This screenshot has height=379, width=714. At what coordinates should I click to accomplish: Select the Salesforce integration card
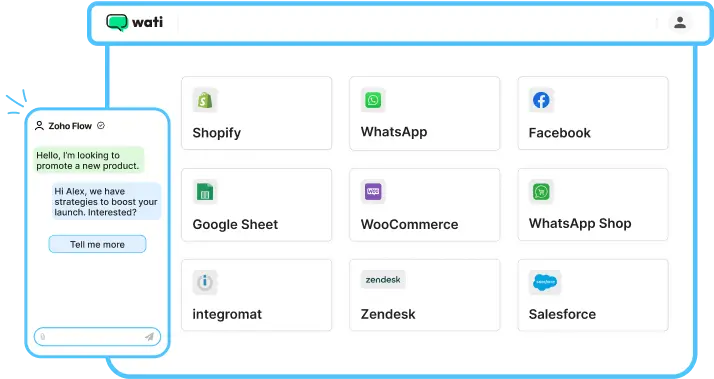tap(593, 295)
